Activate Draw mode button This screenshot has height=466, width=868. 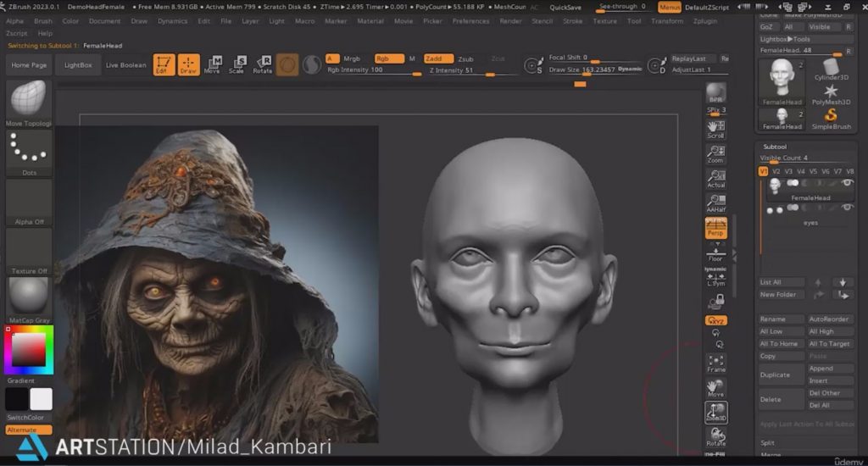coord(188,64)
